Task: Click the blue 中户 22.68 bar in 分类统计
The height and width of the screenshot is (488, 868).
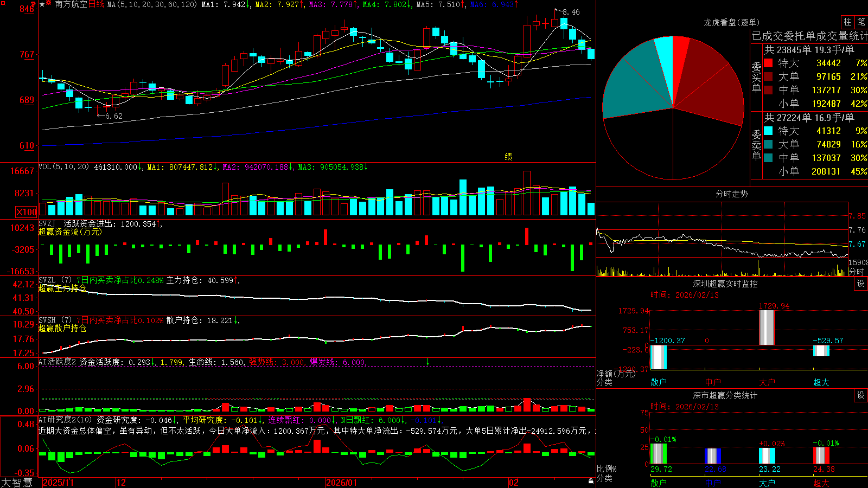Action: click(712, 456)
